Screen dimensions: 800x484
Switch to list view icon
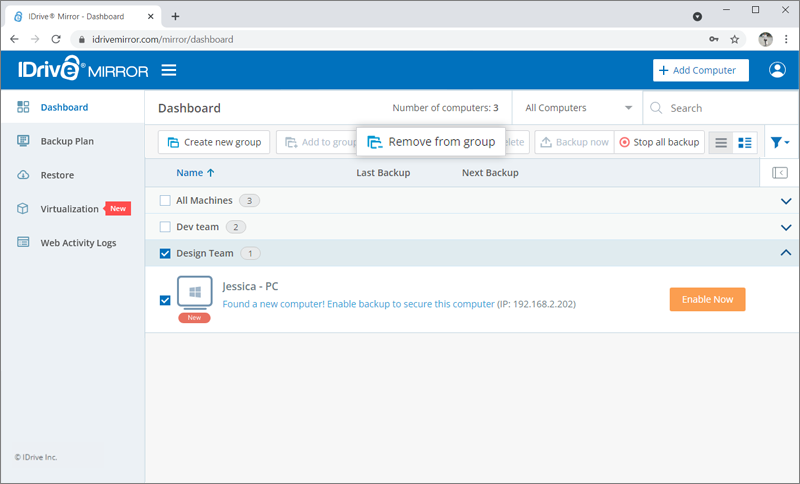point(720,142)
